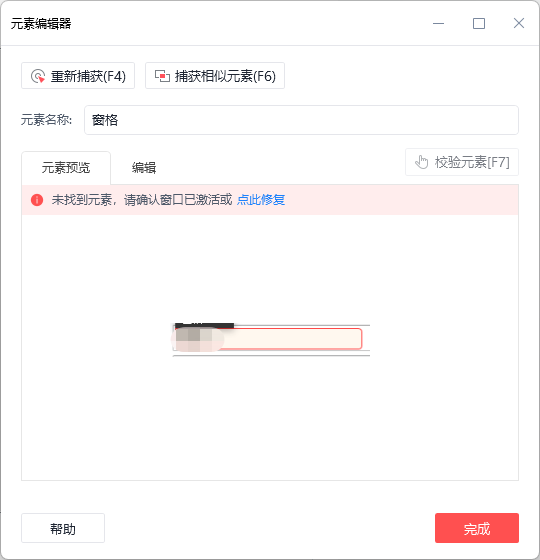Click the red error exclamation icon

37,200
